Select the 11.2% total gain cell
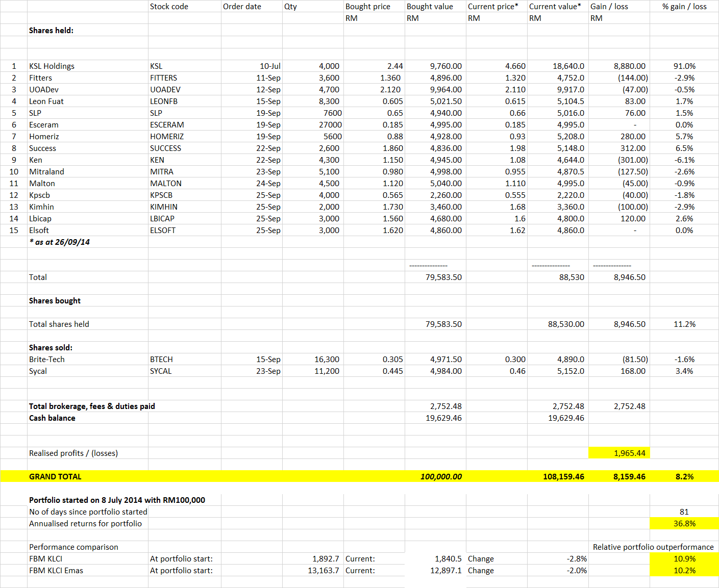The width and height of the screenshot is (719, 588). tap(684, 324)
